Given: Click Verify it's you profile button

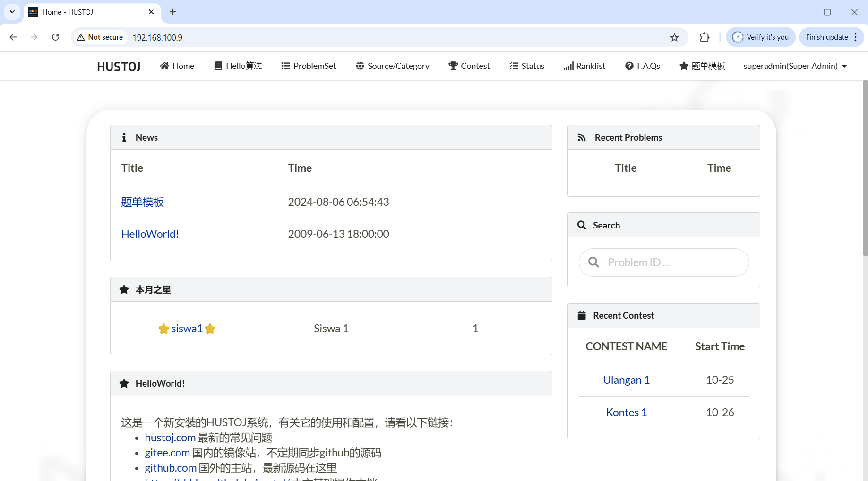Looking at the screenshot, I should (x=760, y=37).
